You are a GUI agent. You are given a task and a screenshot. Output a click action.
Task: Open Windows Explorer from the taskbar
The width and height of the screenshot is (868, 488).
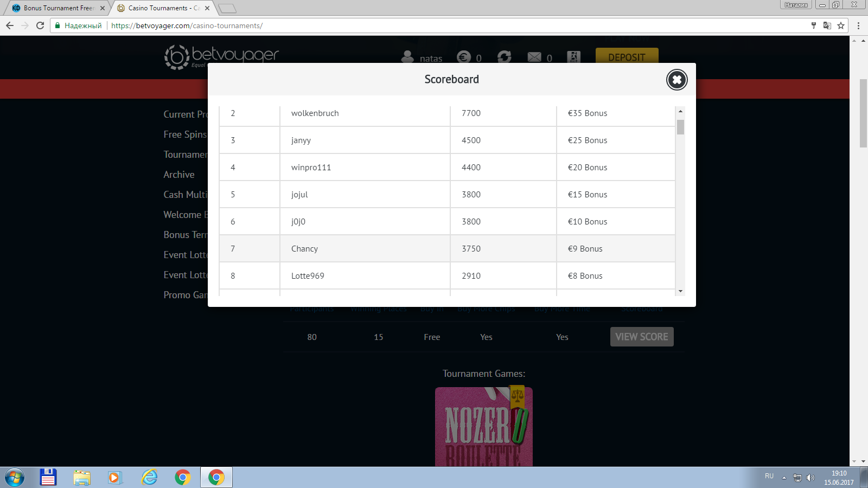coord(82,477)
